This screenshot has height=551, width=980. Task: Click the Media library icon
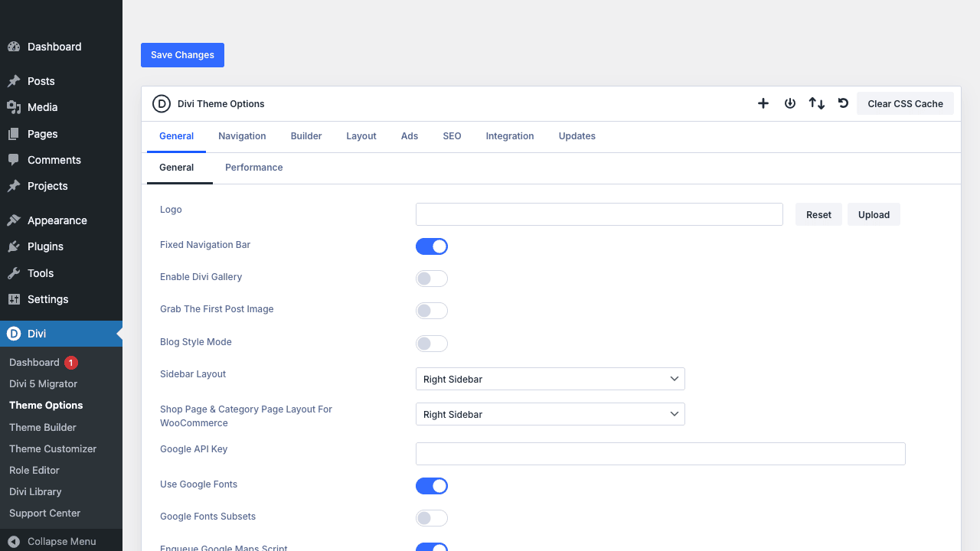click(14, 107)
